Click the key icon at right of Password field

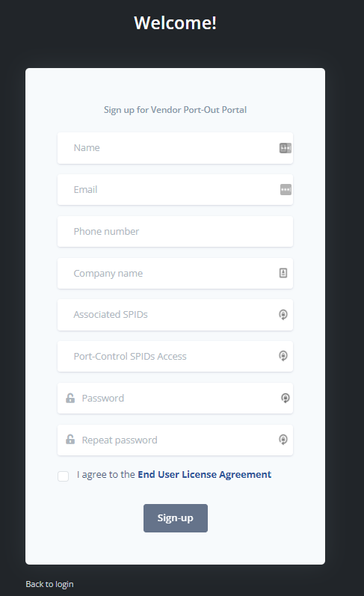point(286,398)
